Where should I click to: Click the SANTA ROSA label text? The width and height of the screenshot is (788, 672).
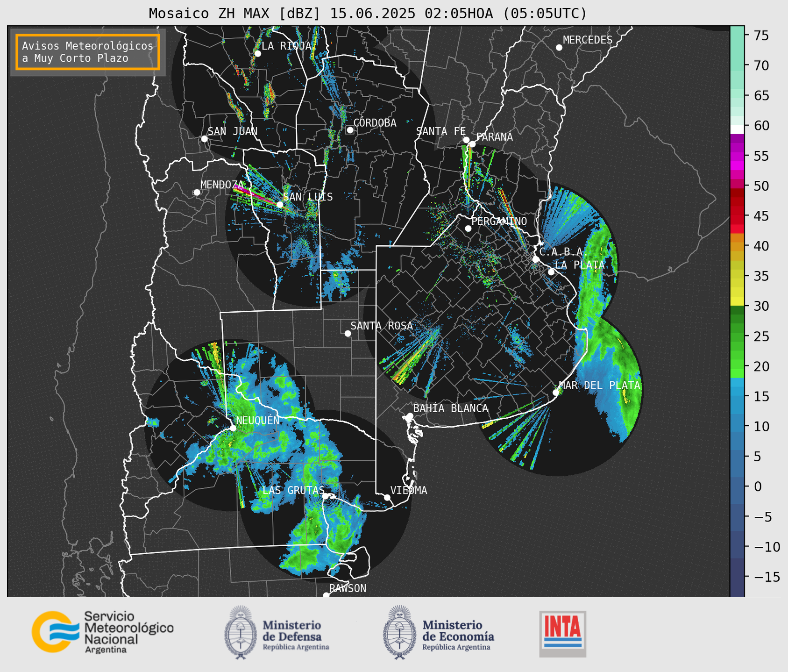[x=382, y=326]
